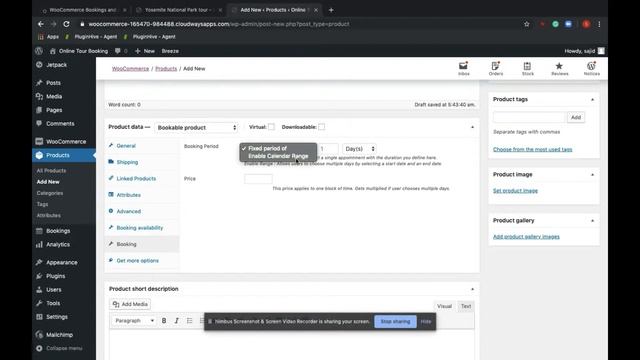Collapse the Product image panel

click(592, 174)
